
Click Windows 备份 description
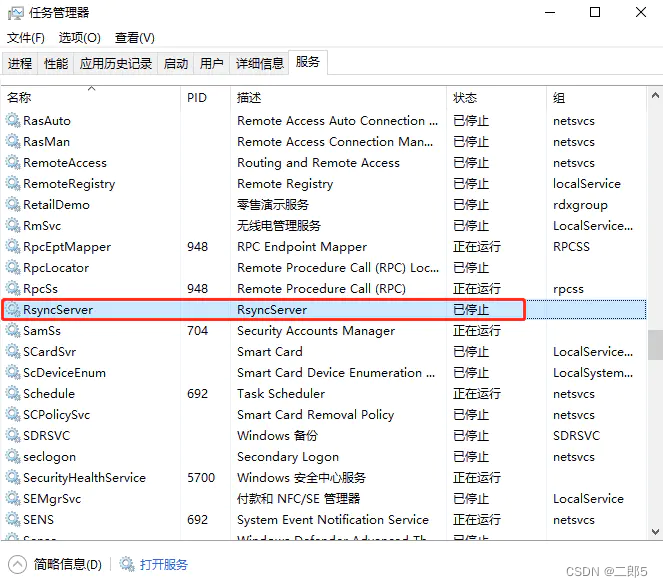(277, 436)
